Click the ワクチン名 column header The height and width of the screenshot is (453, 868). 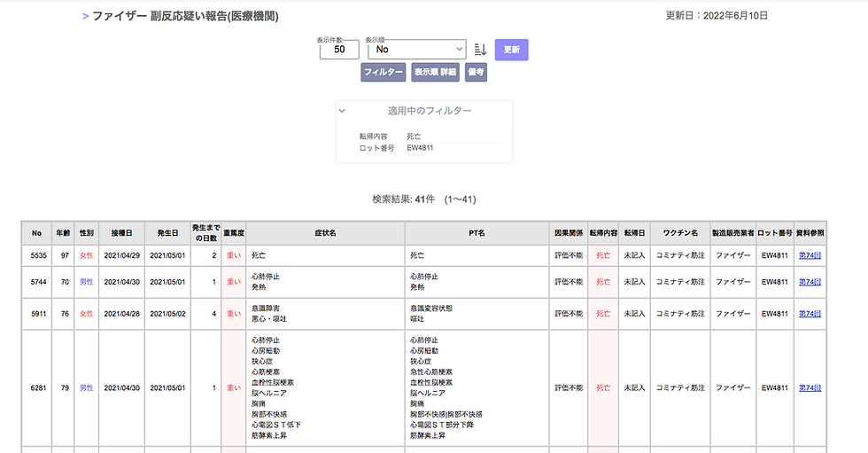680,233
